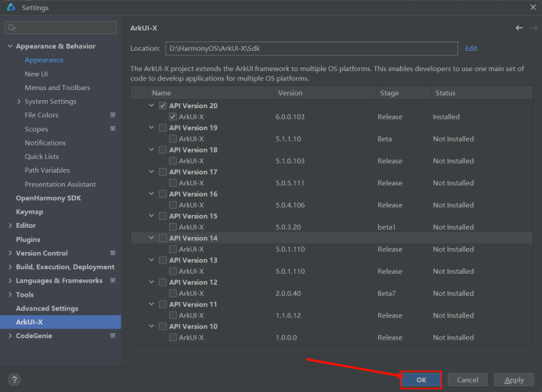542x392 pixels.
Task: Collapse the API Version 11 row
Action: point(151,304)
